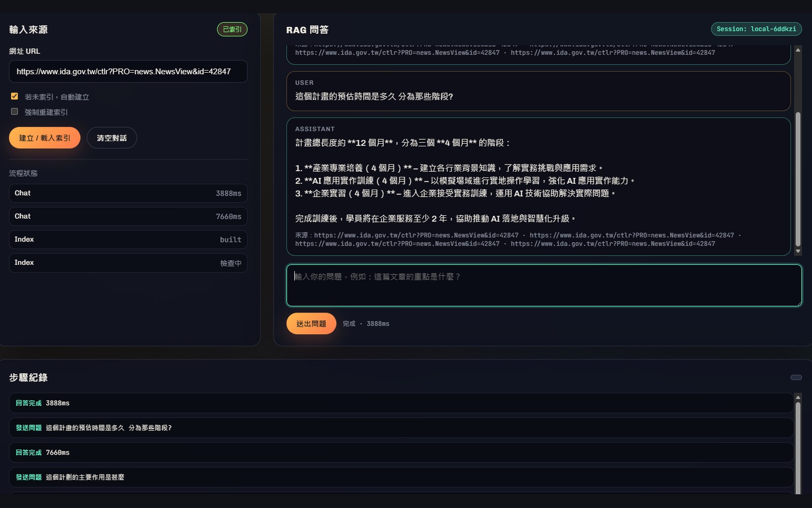The image size is (812, 508).
Task: Click the Index built status entry
Action: point(128,239)
